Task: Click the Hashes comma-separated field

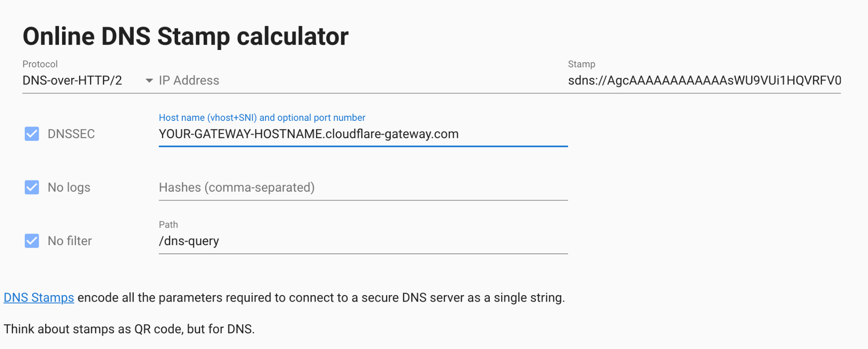Action: (x=363, y=187)
